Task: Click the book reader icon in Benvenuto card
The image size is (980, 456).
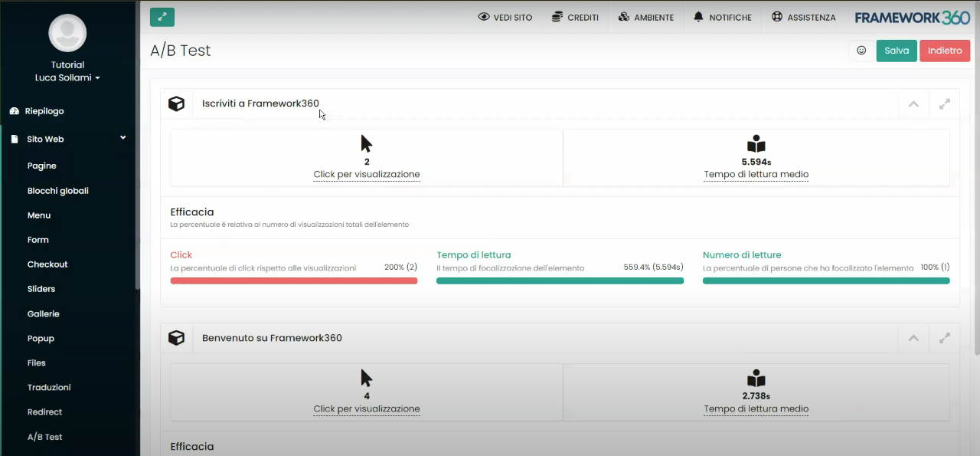Action: point(756,379)
